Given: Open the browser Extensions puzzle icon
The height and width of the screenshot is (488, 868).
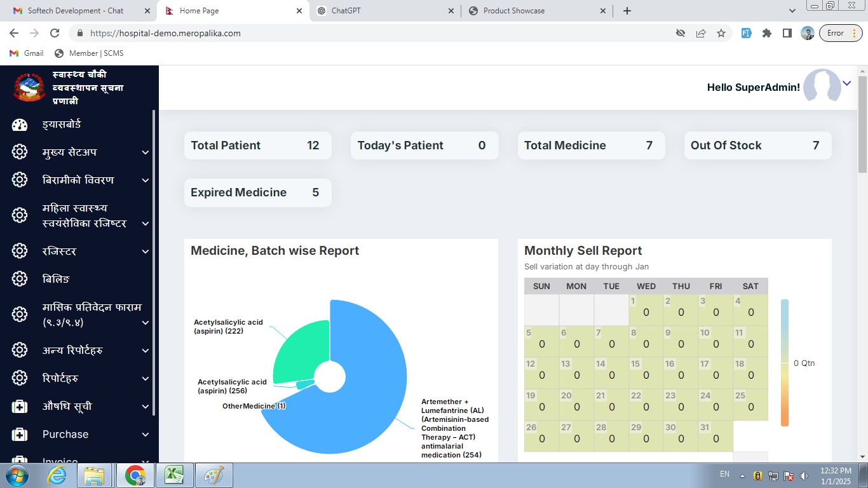Looking at the screenshot, I should [767, 33].
